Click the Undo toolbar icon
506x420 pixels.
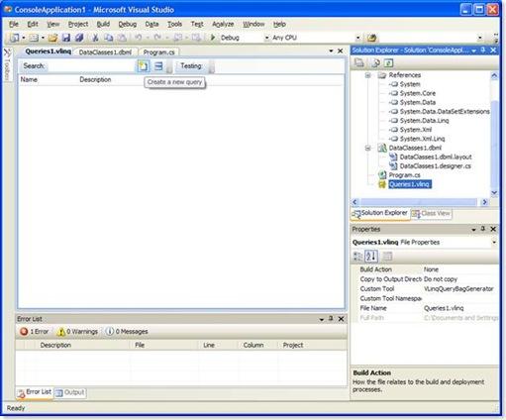coord(139,38)
